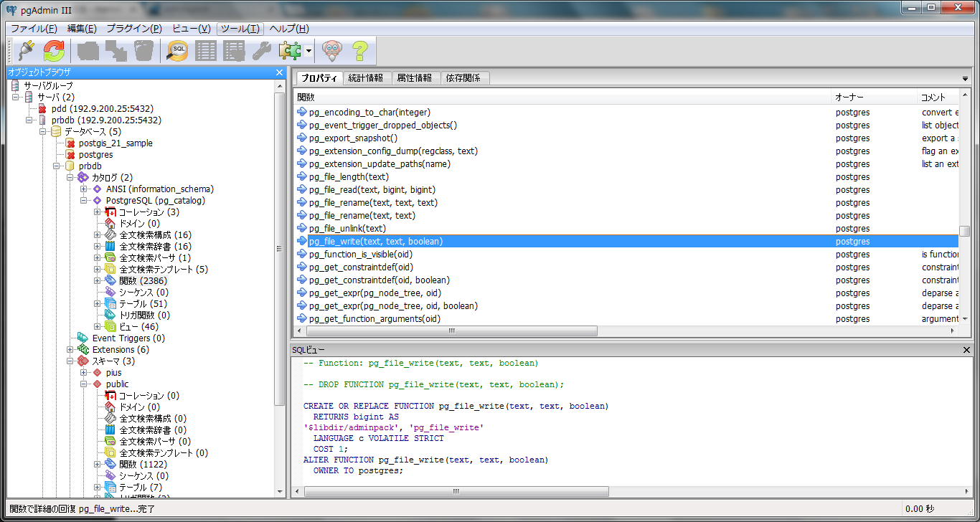Click the wrench maintenance icon in toolbar
The width and height of the screenshot is (980, 522).
coord(262,51)
